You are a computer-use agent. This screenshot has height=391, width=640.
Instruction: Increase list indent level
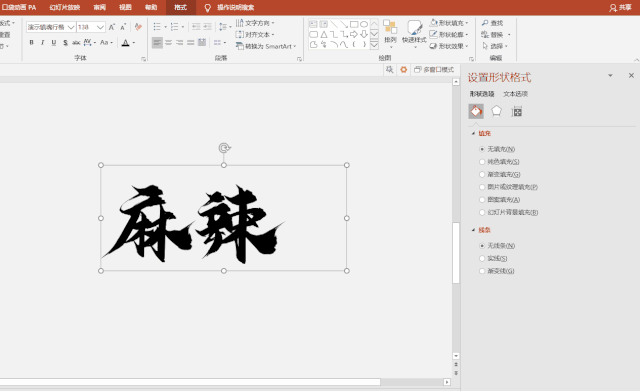[207, 27]
